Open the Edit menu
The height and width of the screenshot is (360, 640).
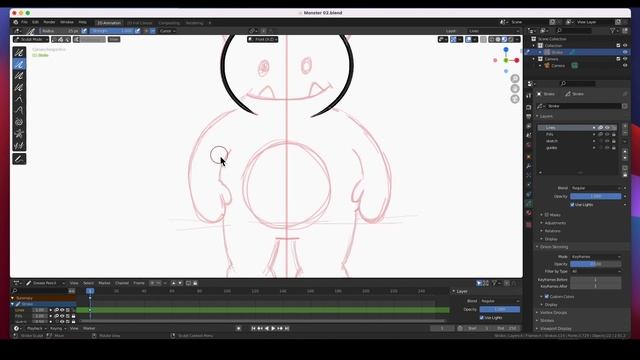[x=36, y=22]
